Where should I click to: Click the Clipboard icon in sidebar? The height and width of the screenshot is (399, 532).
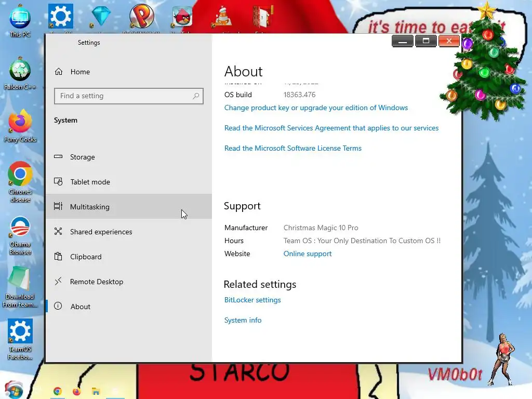click(x=58, y=256)
